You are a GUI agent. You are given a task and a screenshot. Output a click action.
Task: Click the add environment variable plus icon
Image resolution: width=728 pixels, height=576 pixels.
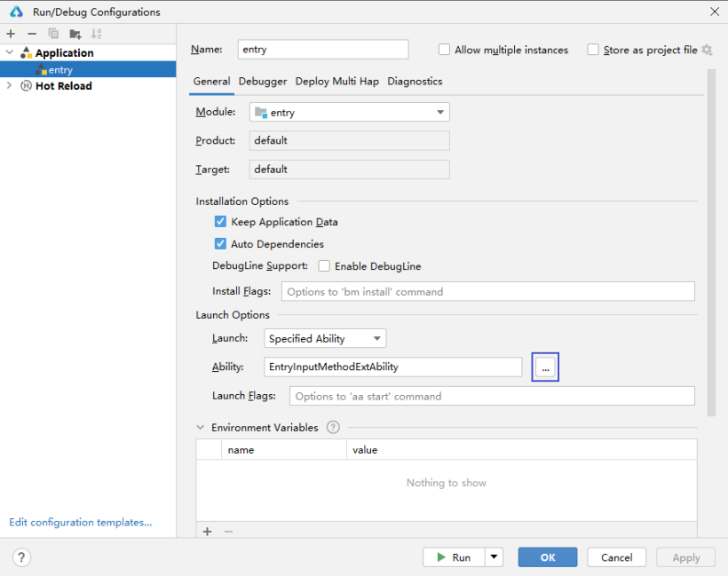(208, 532)
